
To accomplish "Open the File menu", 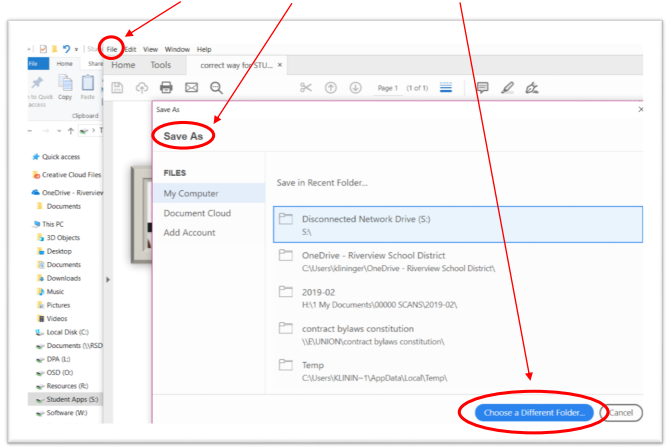I will (x=112, y=49).
